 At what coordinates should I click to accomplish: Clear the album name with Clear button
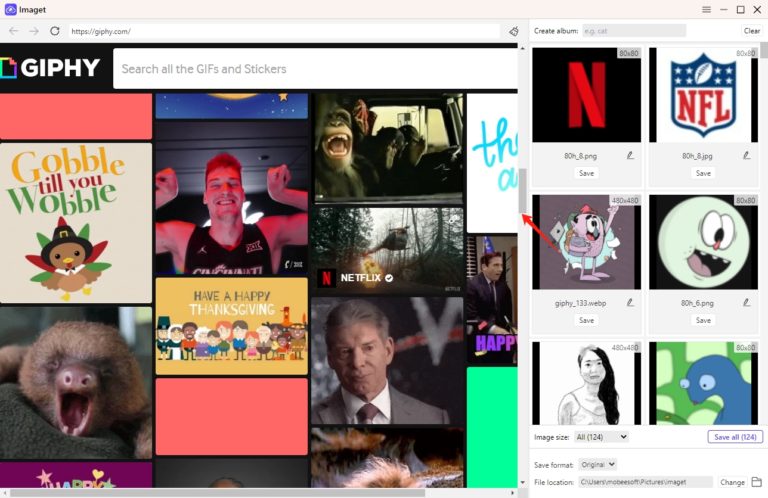tap(751, 31)
